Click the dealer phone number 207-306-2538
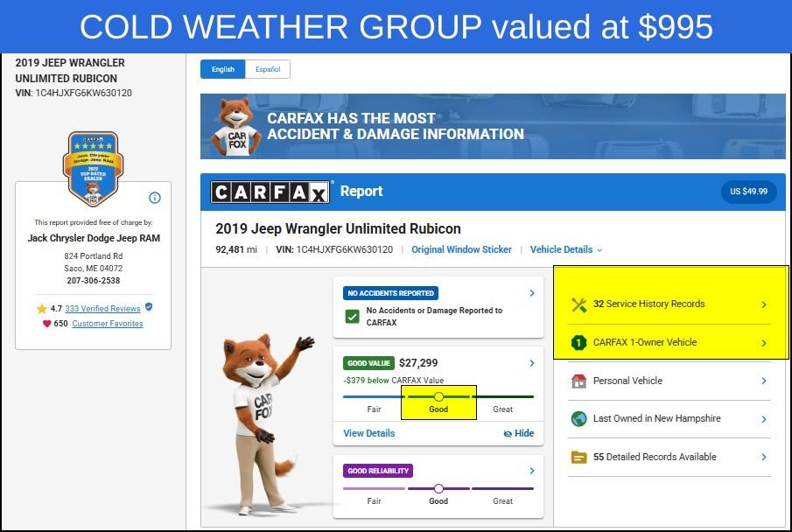This screenshot has height=532, width=792. coord(94,280)
